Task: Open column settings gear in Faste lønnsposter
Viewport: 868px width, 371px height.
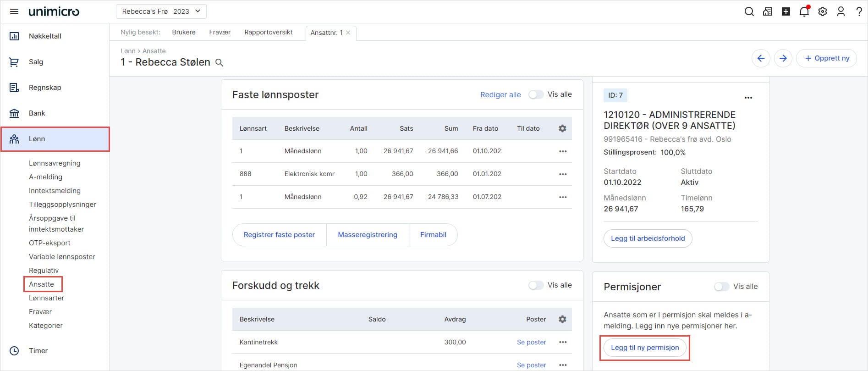Action: 562,128
